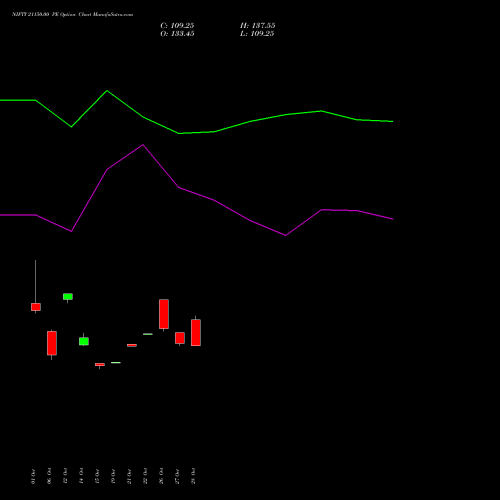Click the open value O: 133.45
The width and height of the screenshot is (500, 500).
tap(177, 34)
